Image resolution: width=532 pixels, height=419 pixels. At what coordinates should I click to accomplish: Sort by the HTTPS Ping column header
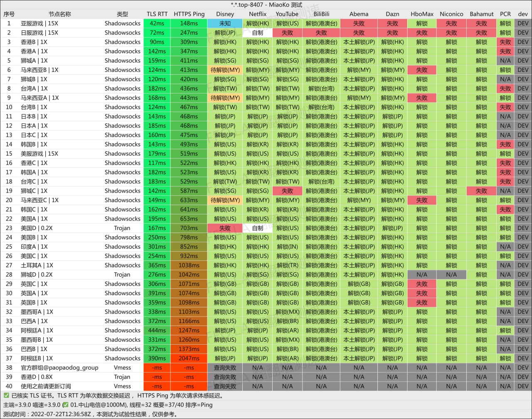189,14
